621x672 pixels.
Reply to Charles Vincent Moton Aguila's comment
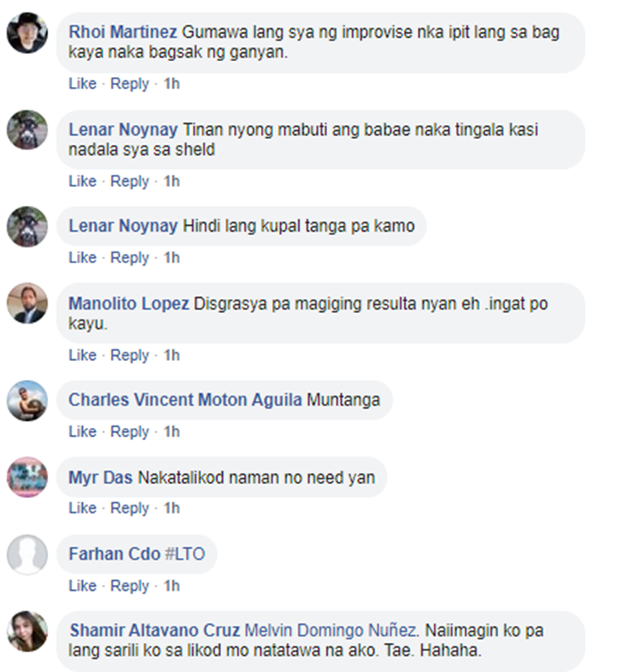pos(129,431)
